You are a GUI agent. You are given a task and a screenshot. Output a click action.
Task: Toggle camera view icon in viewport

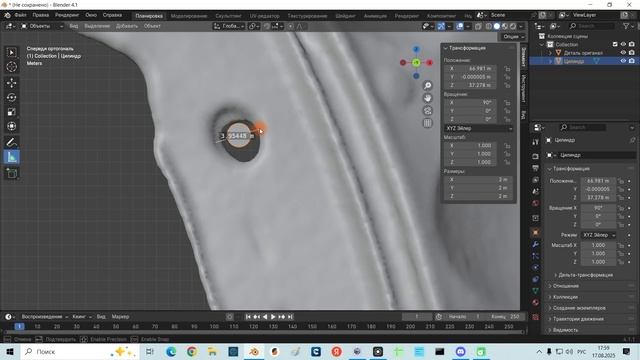click(427, 111)
